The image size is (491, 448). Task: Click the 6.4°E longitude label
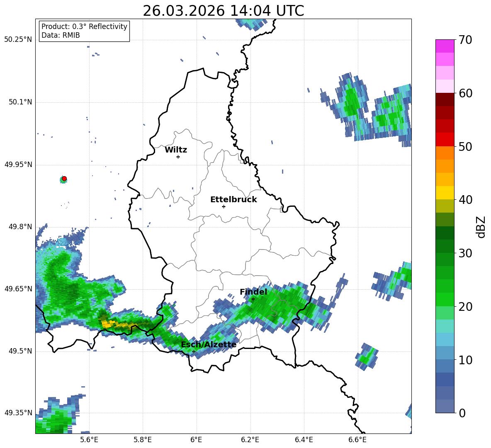pyautogui.click(x=304, y=440)
